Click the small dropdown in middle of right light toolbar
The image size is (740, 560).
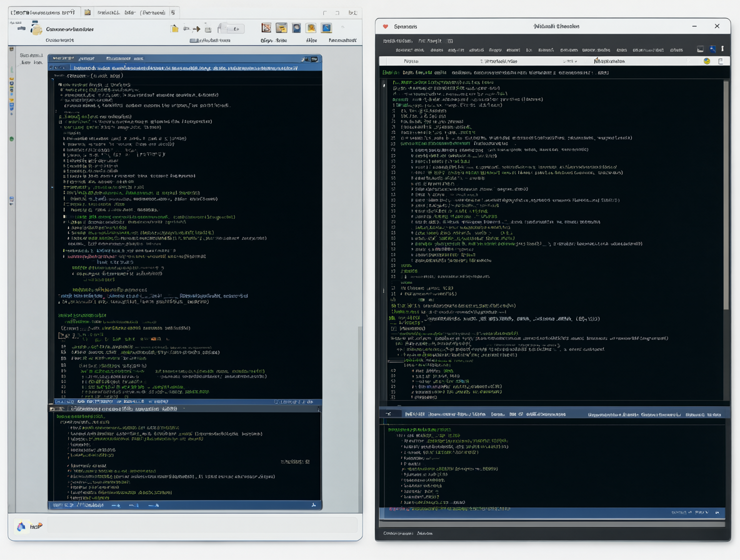point(570,61)
